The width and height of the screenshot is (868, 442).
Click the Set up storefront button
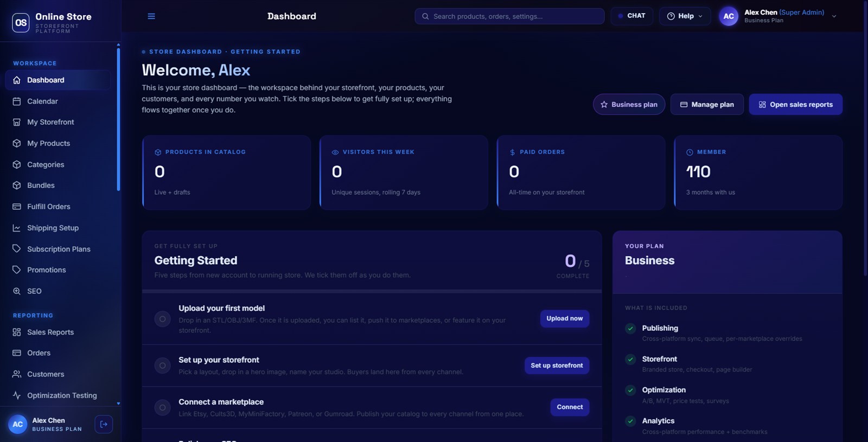coord(557,366)
